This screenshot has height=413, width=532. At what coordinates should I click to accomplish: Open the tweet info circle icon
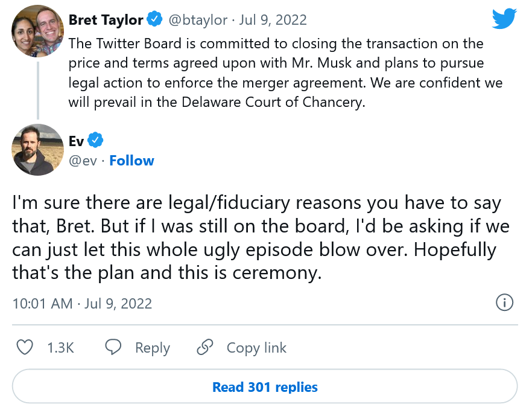(x=504, y=303)
